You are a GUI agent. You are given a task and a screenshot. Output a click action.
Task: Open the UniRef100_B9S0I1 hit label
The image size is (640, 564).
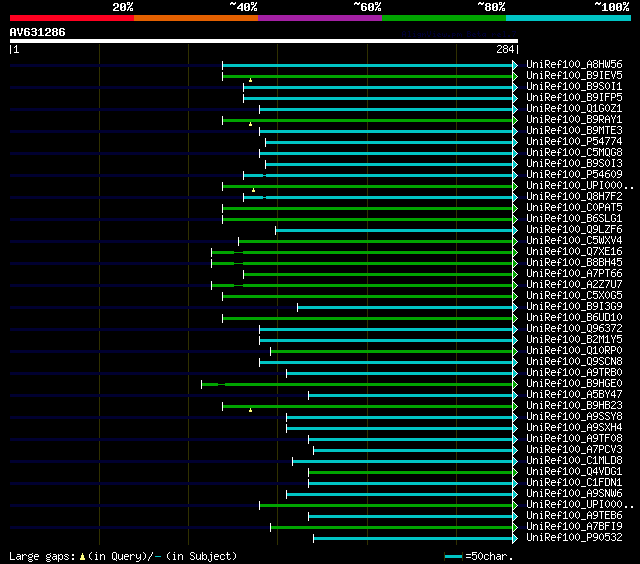click(x=574, y=87)
